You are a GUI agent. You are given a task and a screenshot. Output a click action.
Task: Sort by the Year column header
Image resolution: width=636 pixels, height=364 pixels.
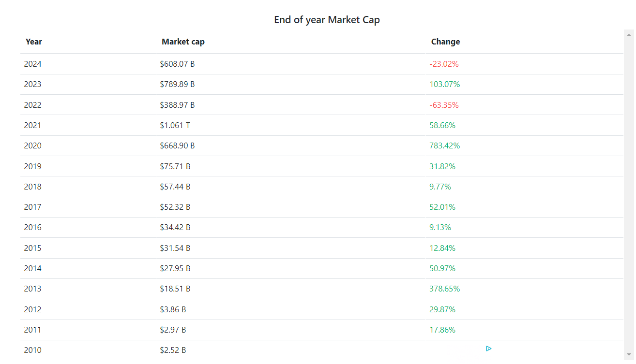34,42
